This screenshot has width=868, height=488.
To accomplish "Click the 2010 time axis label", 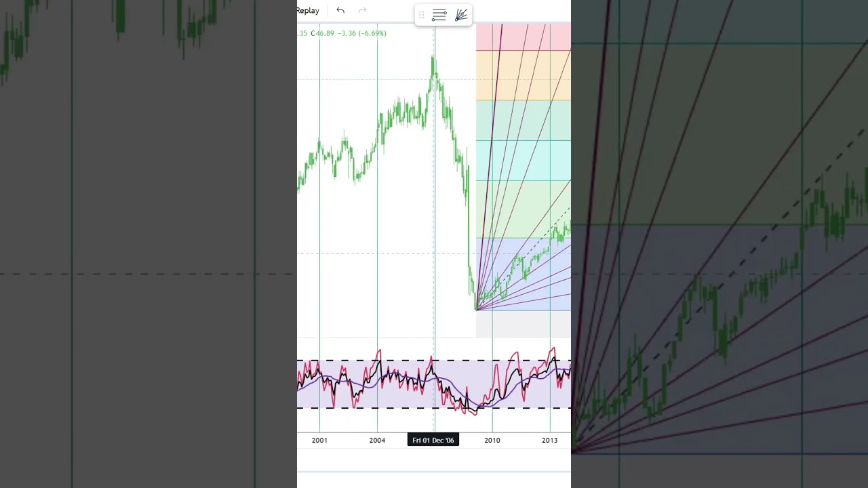I will point(492,441).
